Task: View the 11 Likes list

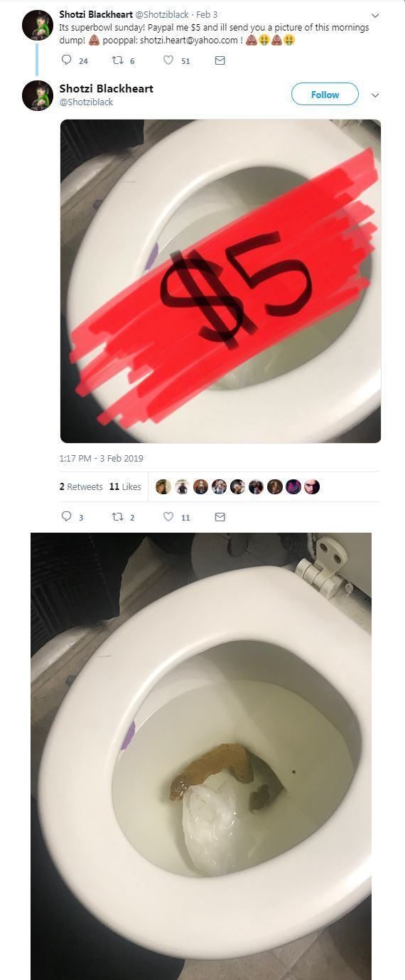Action: tap(125, 487)
